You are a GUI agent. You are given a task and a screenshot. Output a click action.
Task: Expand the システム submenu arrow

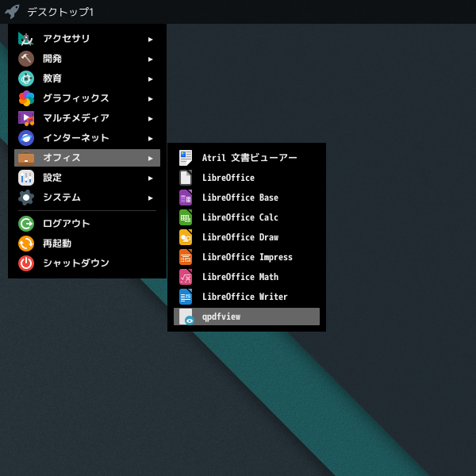coord(150,198)
